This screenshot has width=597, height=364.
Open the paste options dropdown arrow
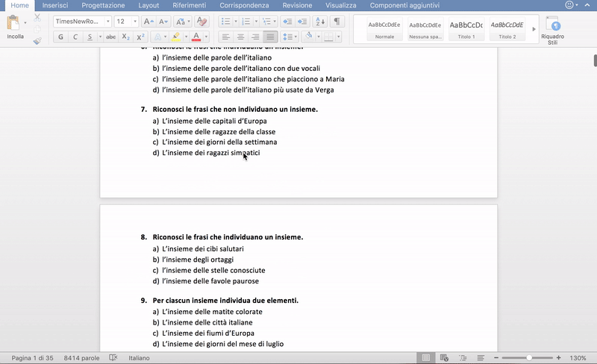coord(25,23)
